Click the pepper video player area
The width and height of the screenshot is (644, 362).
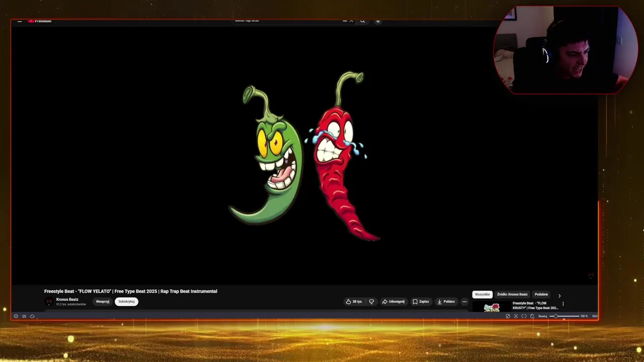(304, 156)
